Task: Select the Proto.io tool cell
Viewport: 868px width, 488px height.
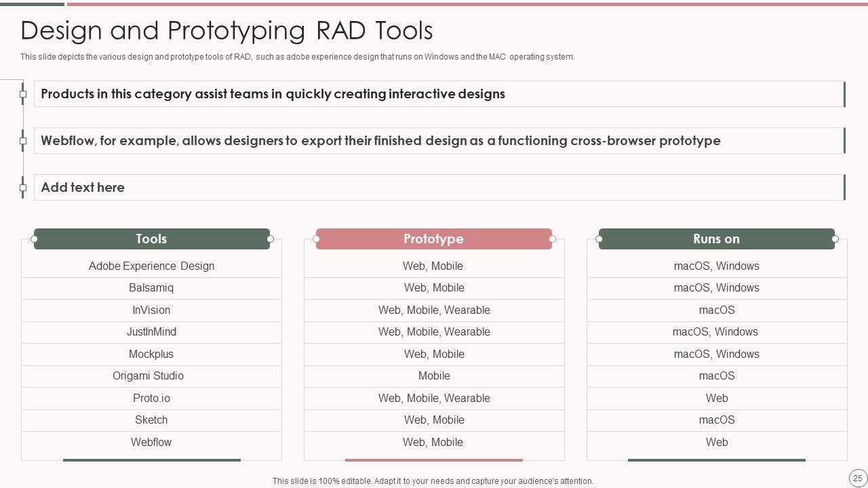Action: (x=151, y=399)
